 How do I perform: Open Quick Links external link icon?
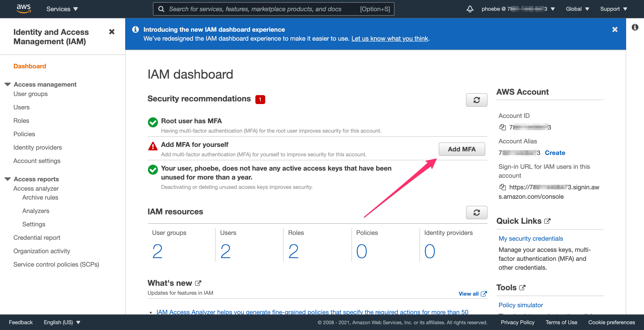[547, 221]
